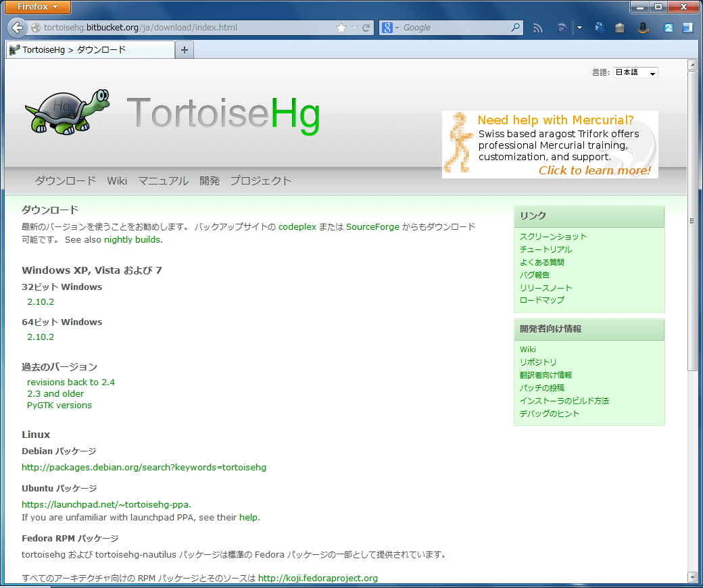
Task: Open the nightly builds link
Action: point(132,239)
